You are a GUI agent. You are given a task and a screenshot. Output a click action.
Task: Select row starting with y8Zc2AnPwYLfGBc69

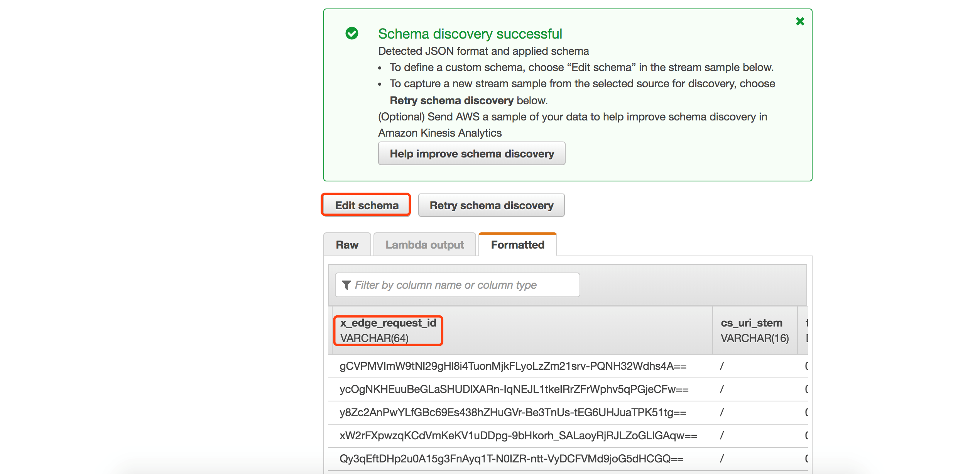click(x=513, y=412)
